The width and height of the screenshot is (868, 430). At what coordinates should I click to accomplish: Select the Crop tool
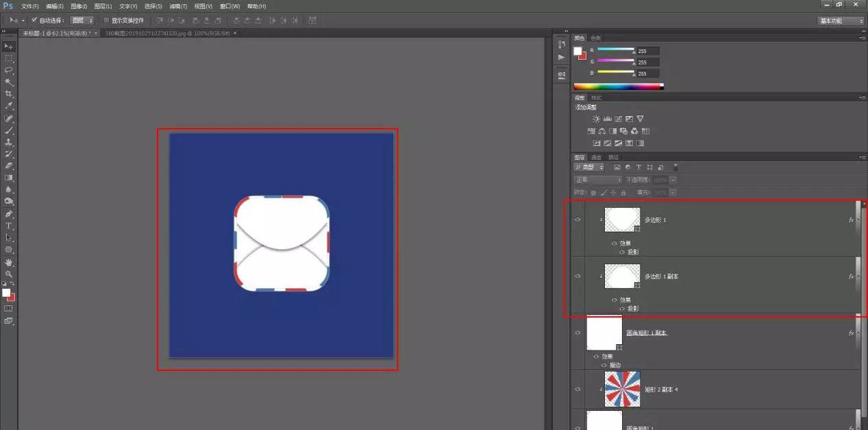[9, 94]
